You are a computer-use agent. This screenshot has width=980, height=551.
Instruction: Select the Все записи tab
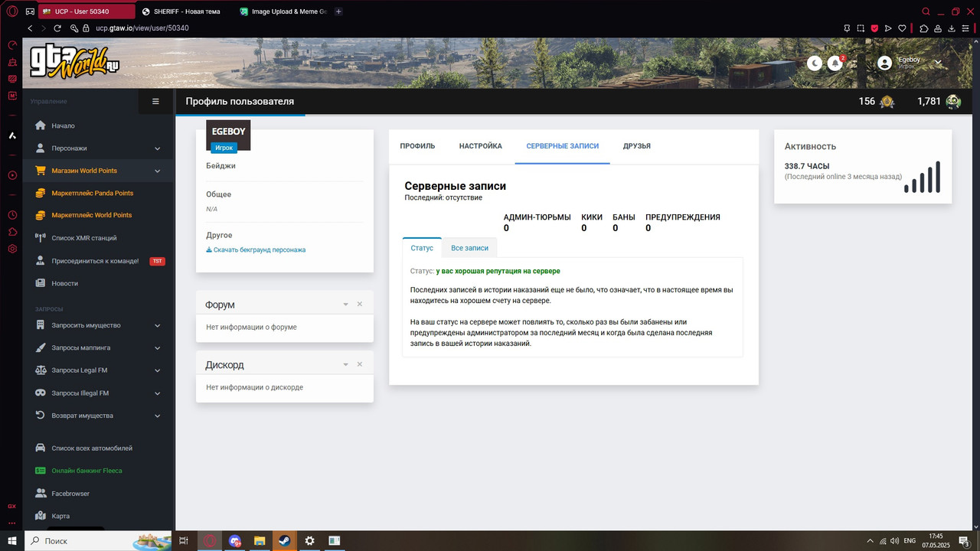(469, 248)
